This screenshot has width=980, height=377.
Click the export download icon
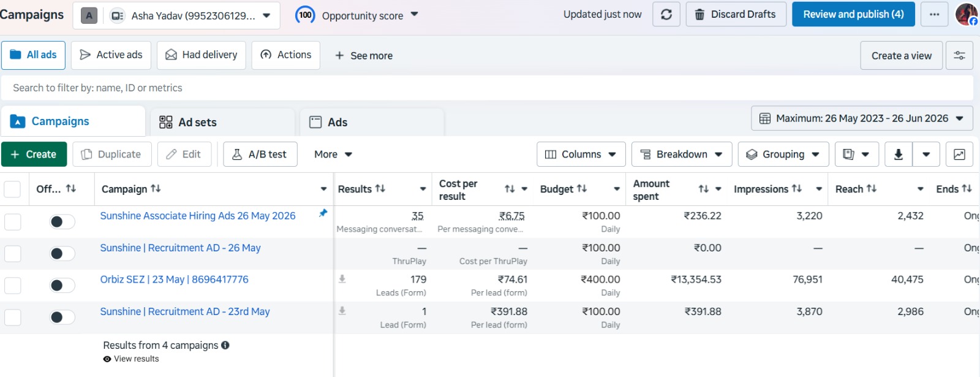[899, 154]
